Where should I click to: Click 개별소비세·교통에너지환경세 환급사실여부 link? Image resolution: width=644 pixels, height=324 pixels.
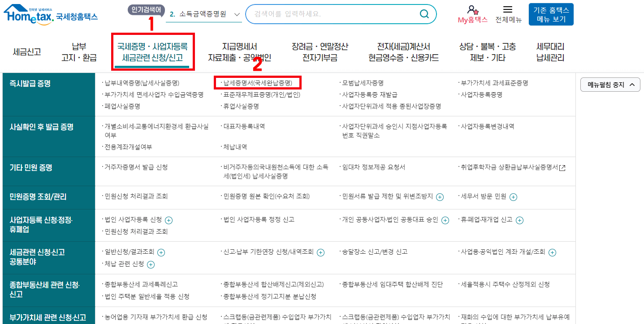(156, 131)
